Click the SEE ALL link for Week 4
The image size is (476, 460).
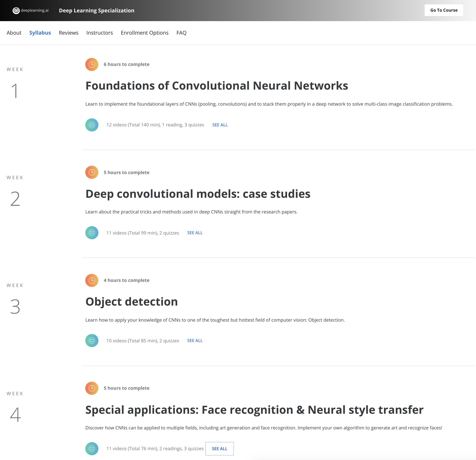click(219, 448)
